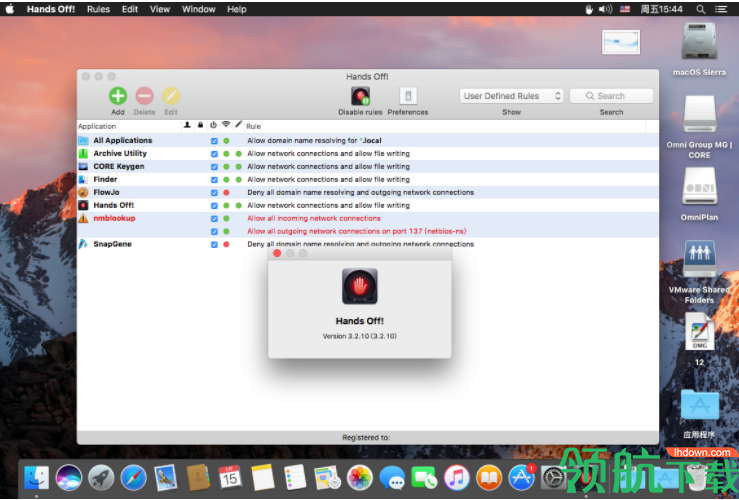
Task: Click the Hands Off! hand icon in menu bar
Action: pyautogui.click(x=589, y=9)
